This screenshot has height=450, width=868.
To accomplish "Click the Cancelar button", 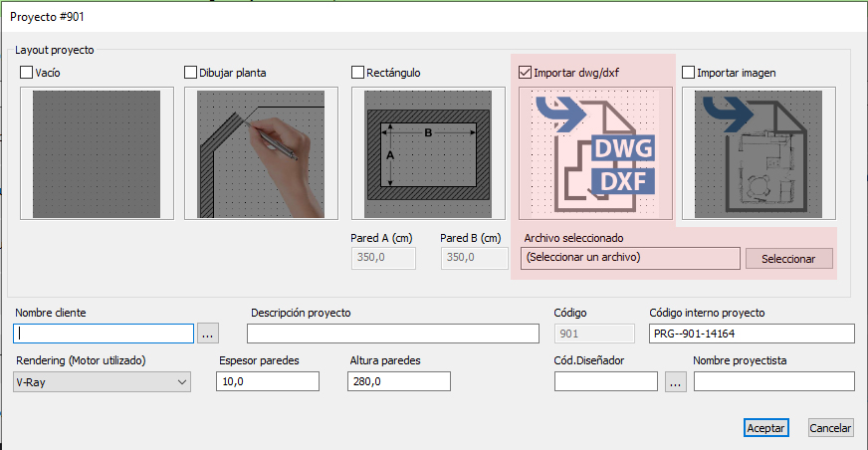I will click(x=830, y=428).
